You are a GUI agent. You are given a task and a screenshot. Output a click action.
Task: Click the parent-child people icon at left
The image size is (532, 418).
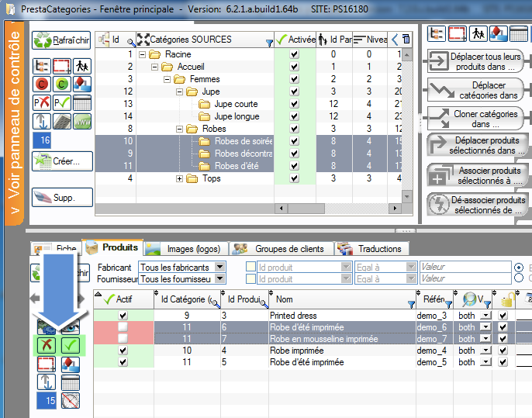click(x=82, y=66)
